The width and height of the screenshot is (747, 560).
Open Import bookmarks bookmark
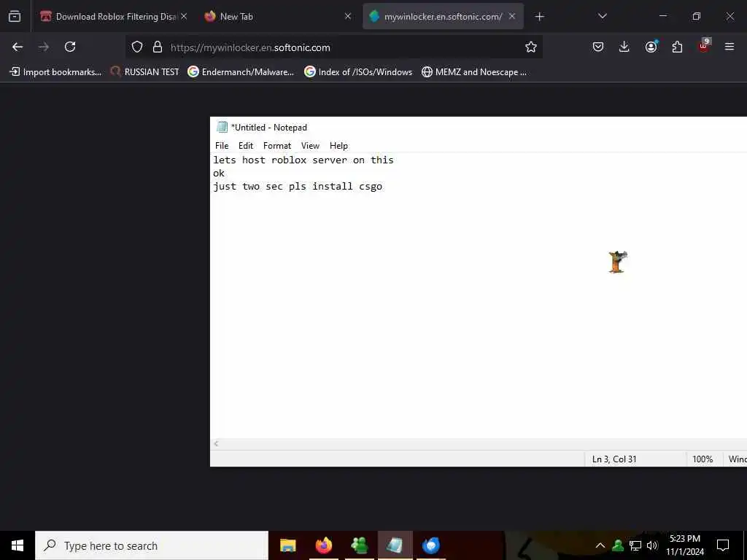55,72
